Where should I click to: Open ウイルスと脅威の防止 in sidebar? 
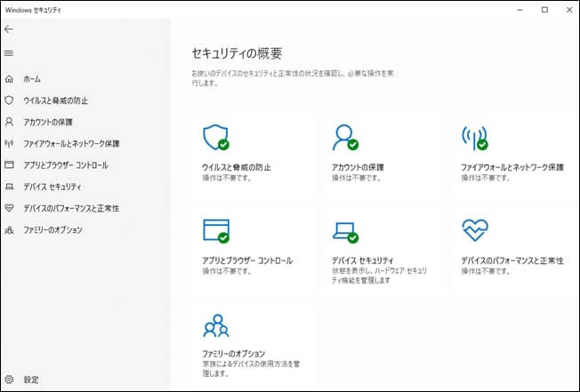(x=56, y=100)
